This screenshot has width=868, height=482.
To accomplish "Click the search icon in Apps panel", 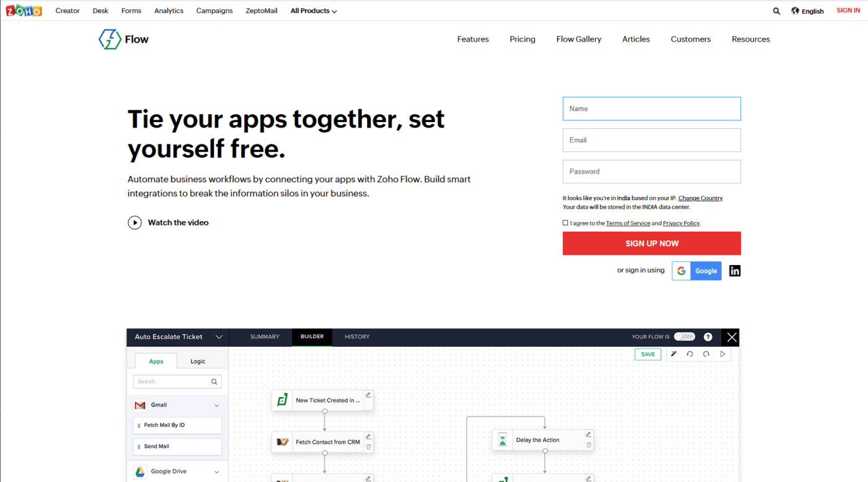I will [215, 382].
